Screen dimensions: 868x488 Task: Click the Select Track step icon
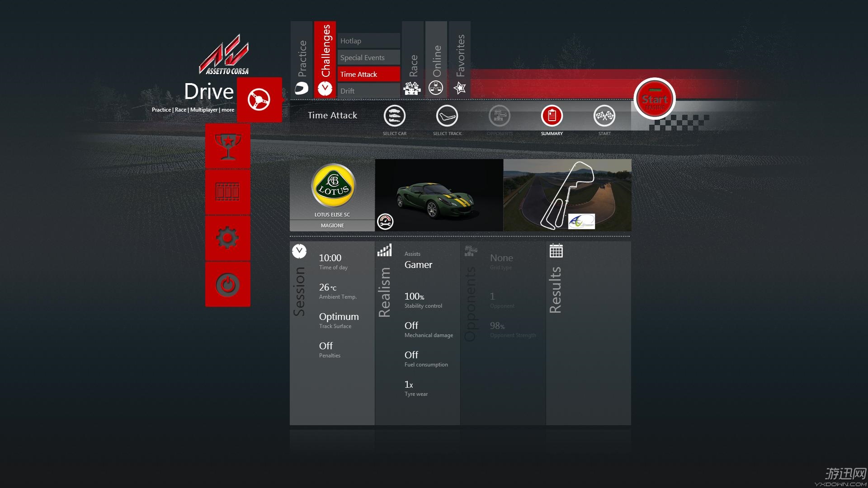[447, 116]
